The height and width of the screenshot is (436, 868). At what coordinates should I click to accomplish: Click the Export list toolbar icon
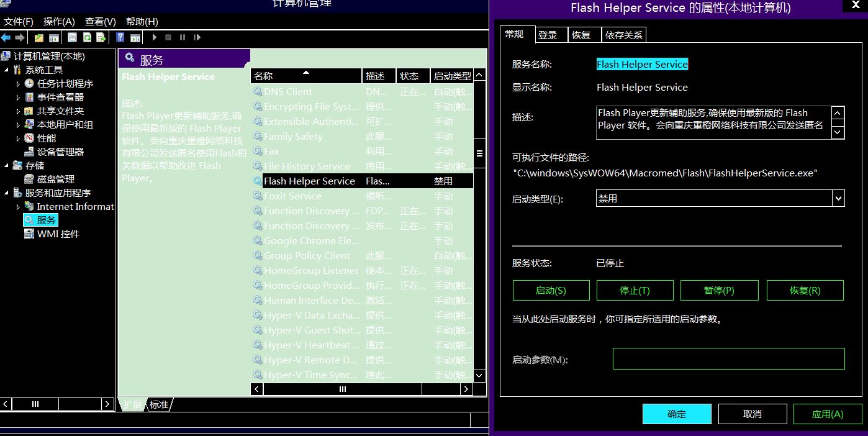101,37
